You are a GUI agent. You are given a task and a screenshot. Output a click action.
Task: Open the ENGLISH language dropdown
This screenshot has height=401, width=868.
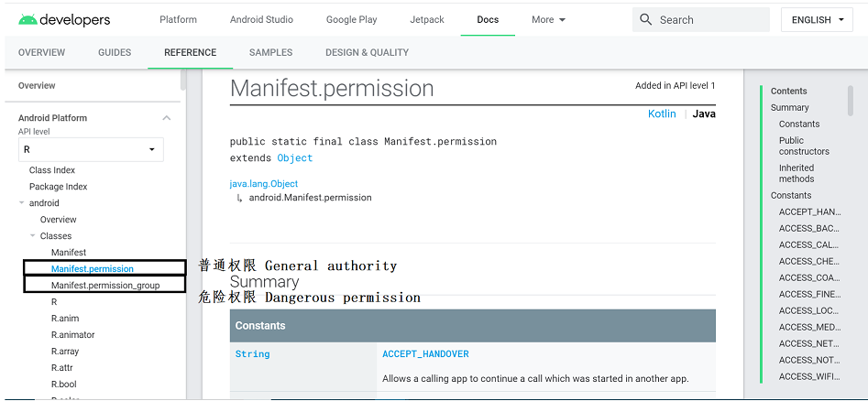pos(817,20)
